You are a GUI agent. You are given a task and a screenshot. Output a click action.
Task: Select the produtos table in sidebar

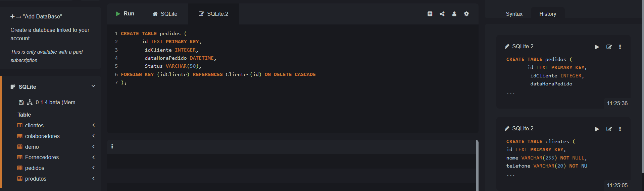coord(36,179)
